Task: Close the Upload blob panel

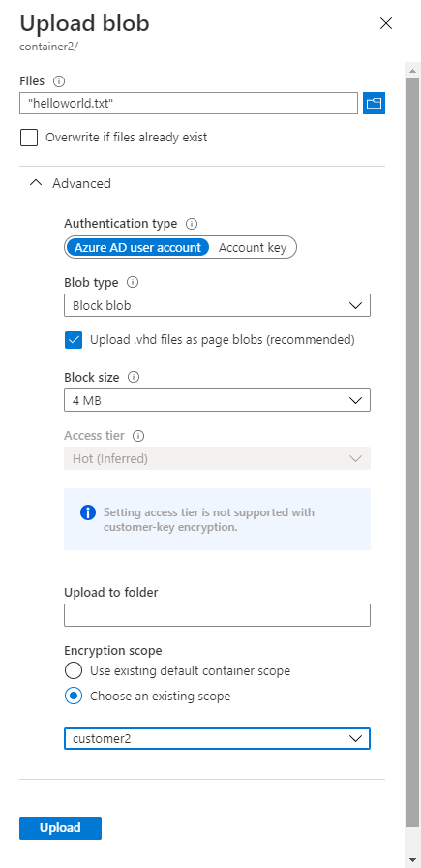Action: tap(385, 23)
